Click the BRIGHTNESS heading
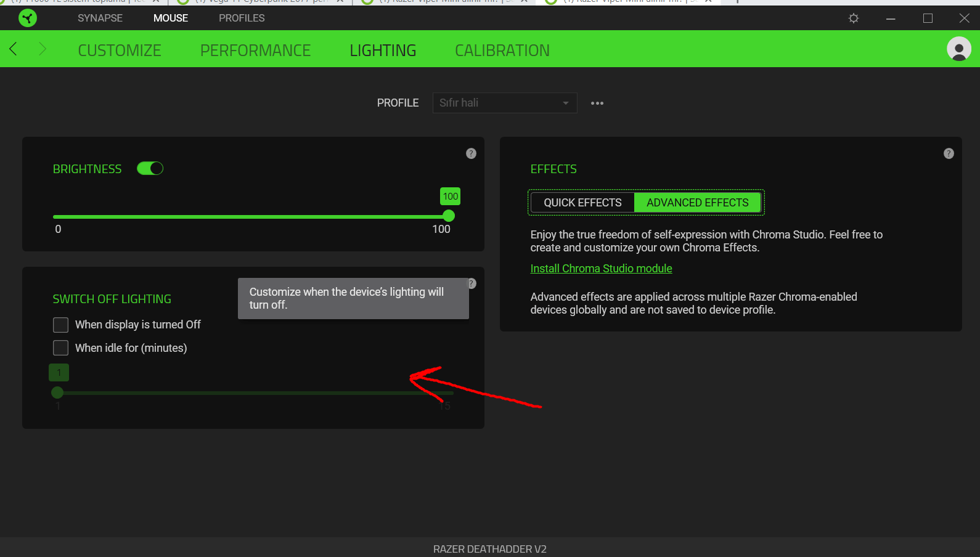Image resolution: width=980 pixels, height=557 pixels. click(88, 169)
